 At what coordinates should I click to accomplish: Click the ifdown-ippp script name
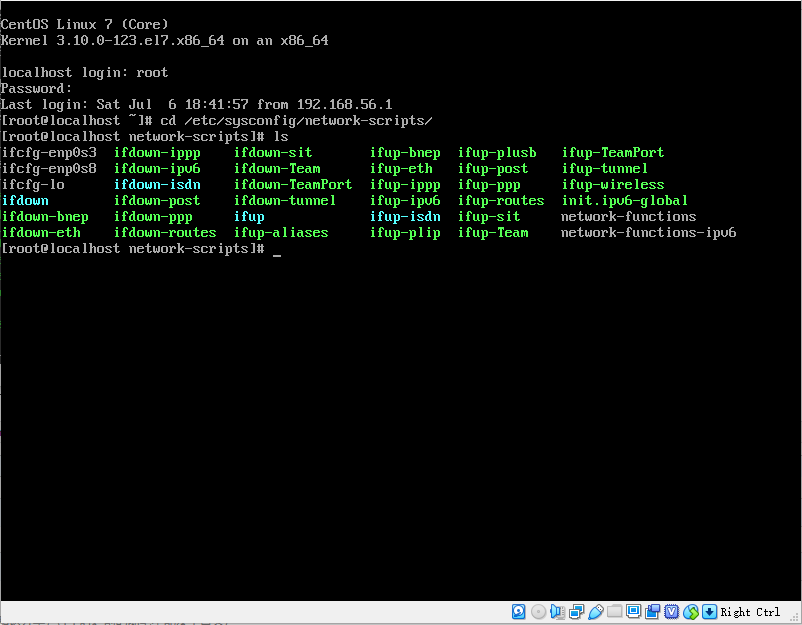click(157, 153)
